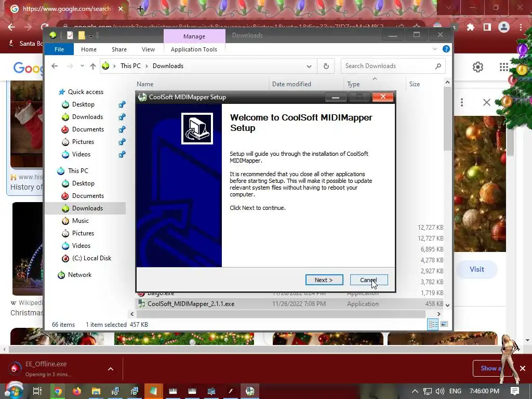The width and height of the screenshot is (532, 399).
Task: Open (C:) Local Disk
Action: click(91, 258)
